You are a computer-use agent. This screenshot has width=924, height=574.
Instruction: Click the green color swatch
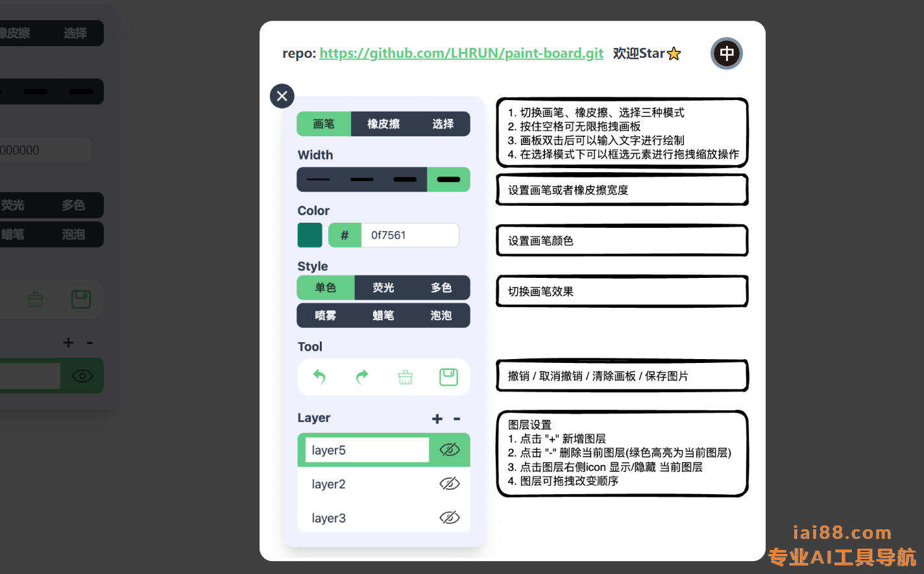[310, 235]
